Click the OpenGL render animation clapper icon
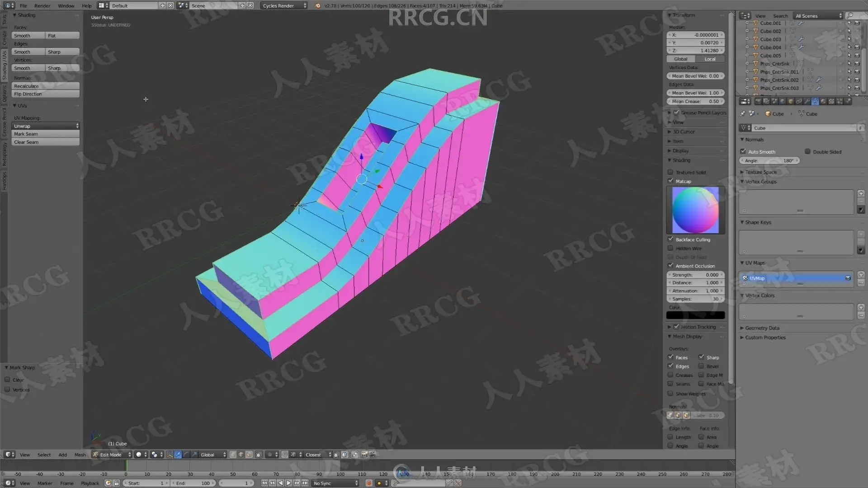The height and width of the screenshot is (488, 868). (x=372, y=455)
